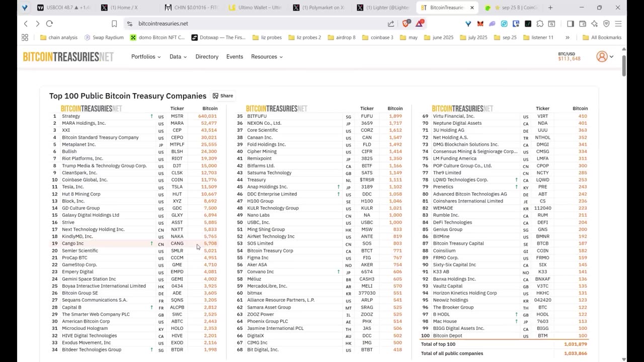Open the Dotswap bookmark
The width and height of the screenshot is (644, 362).
[218, 37]
